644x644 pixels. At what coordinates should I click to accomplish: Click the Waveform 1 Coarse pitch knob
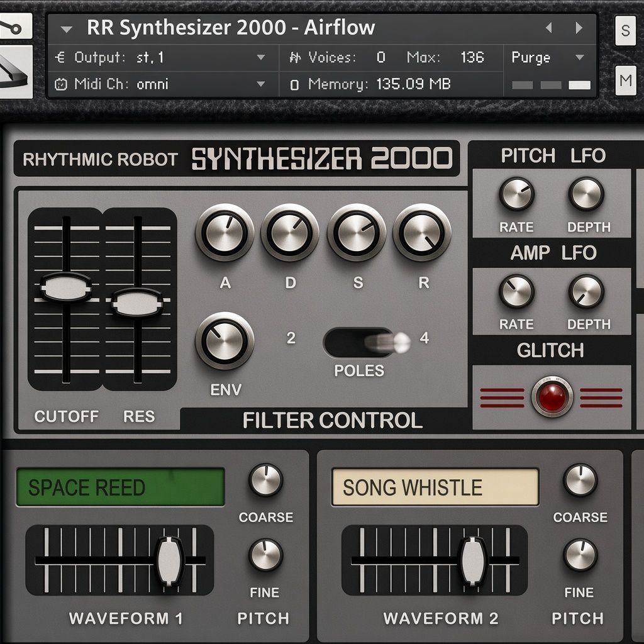pos(266,480)
